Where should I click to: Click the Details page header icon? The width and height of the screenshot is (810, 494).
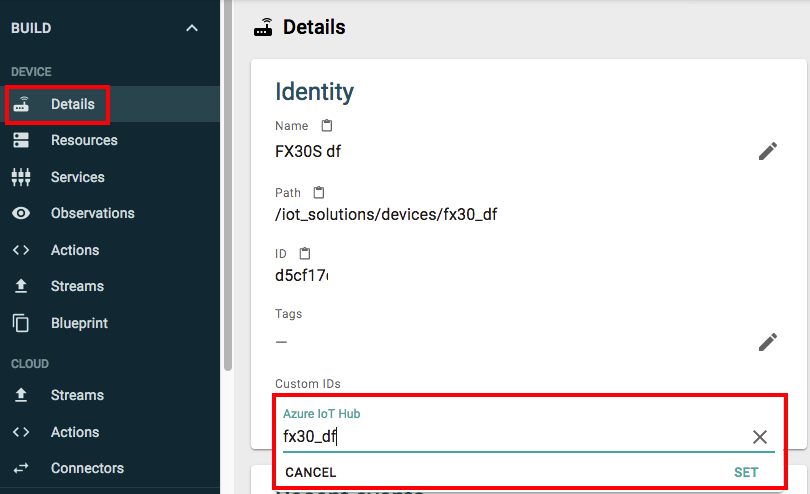click(263, 27)
